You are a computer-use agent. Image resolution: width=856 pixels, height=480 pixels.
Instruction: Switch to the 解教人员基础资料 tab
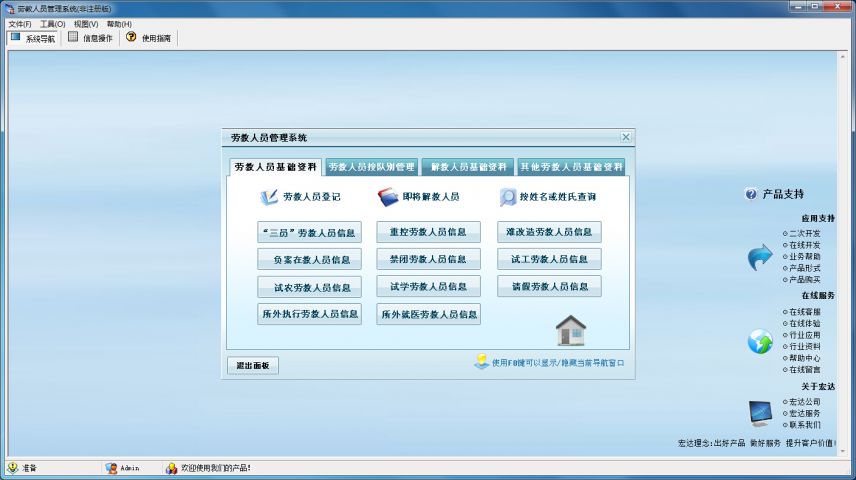tap(468, 167)
